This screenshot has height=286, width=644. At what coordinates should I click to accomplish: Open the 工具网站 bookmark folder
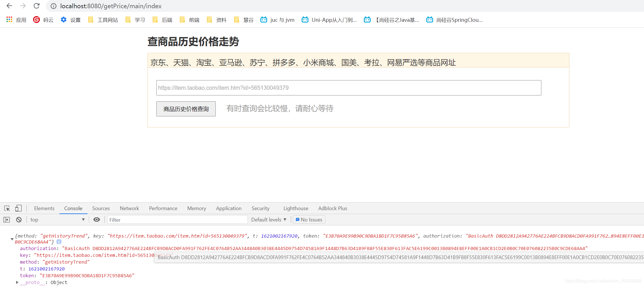pos(103,20)
